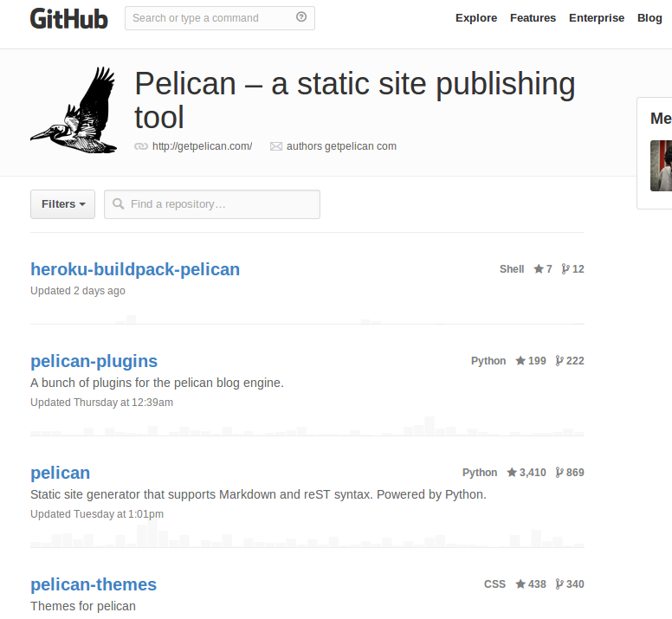Open the Explore menu item
Image resolution: width=672 pixels, height=619 pixels.
[476, 18]
